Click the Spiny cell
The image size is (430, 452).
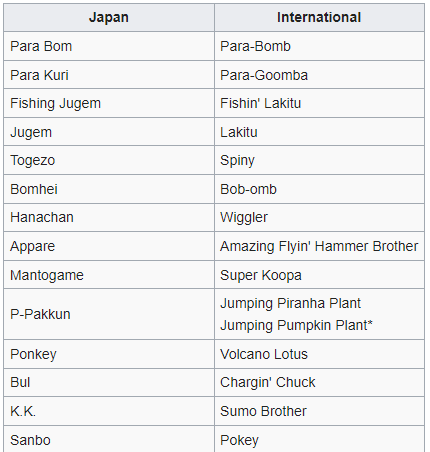pos(319,160)
